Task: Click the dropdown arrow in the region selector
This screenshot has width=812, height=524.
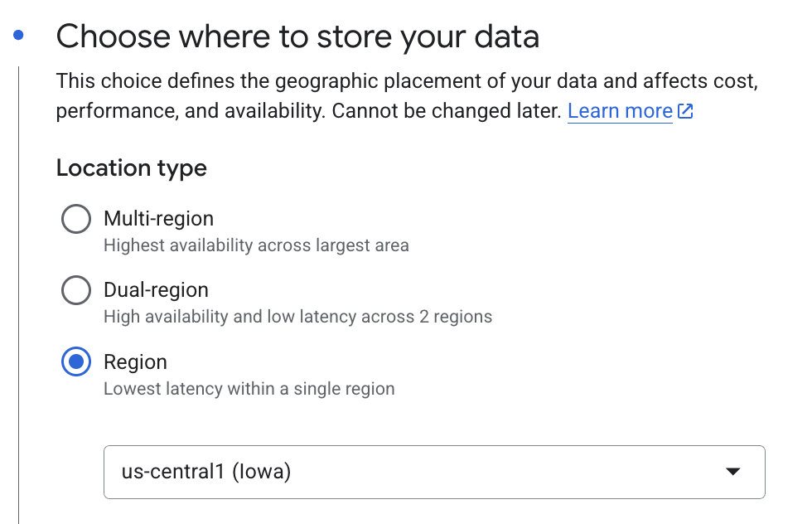Action: (732, 472)
